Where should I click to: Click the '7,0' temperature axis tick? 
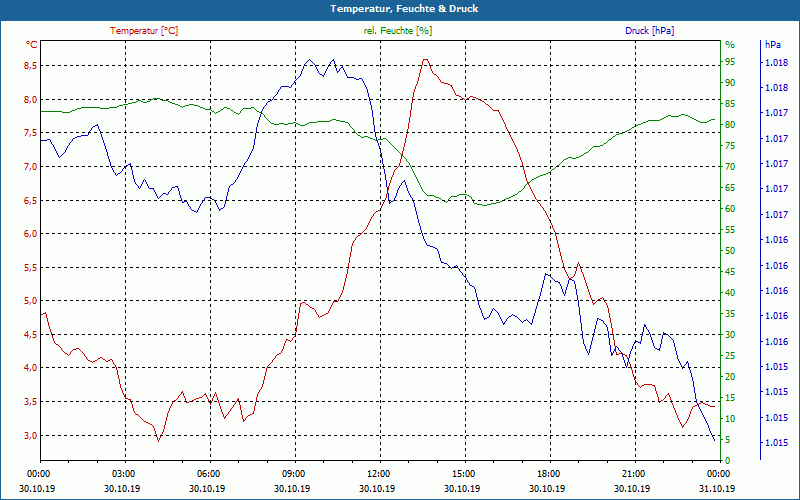(x=31, y=167)
